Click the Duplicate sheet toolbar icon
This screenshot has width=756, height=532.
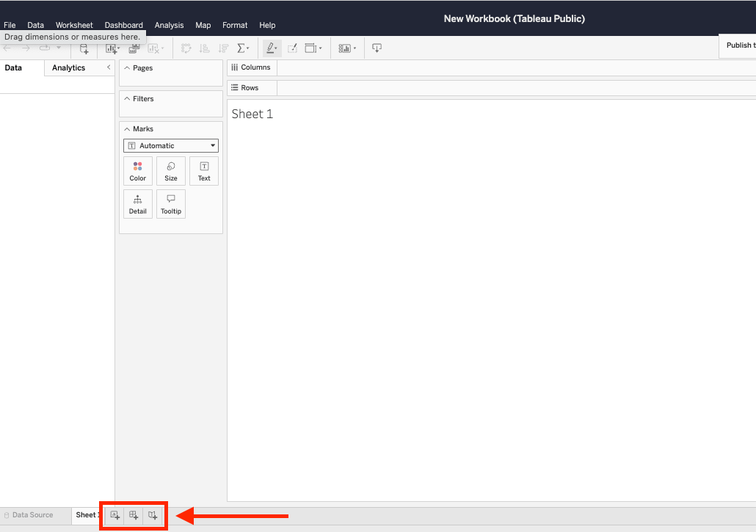[x=134, y=48]
